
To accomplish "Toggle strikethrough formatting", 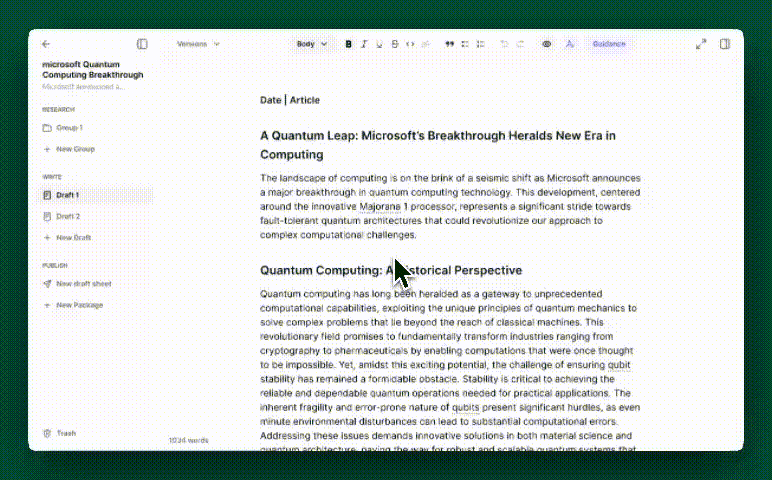I will (395, 44).
